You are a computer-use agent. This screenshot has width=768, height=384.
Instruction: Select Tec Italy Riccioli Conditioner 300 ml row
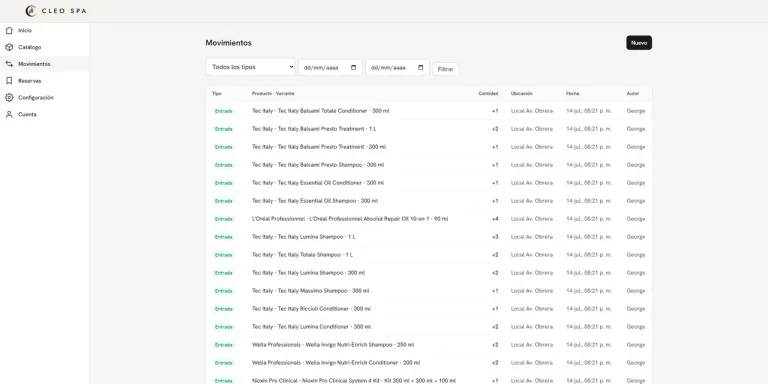[429, 309]
